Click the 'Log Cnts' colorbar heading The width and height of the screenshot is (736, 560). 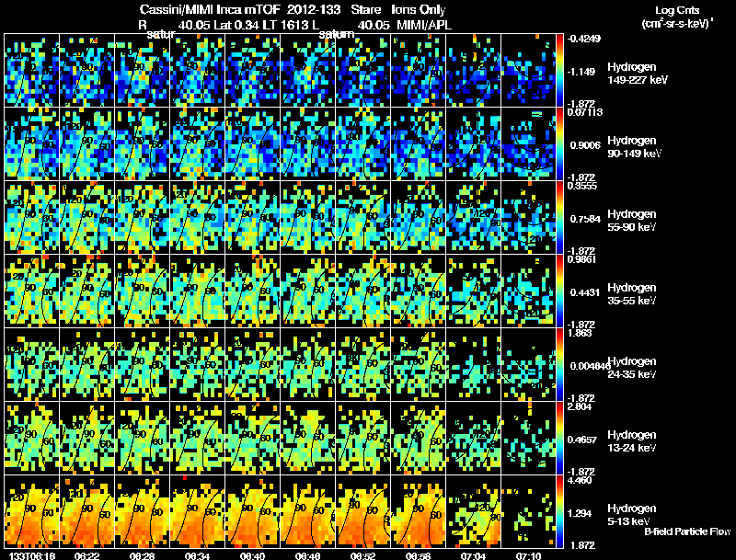677,10
